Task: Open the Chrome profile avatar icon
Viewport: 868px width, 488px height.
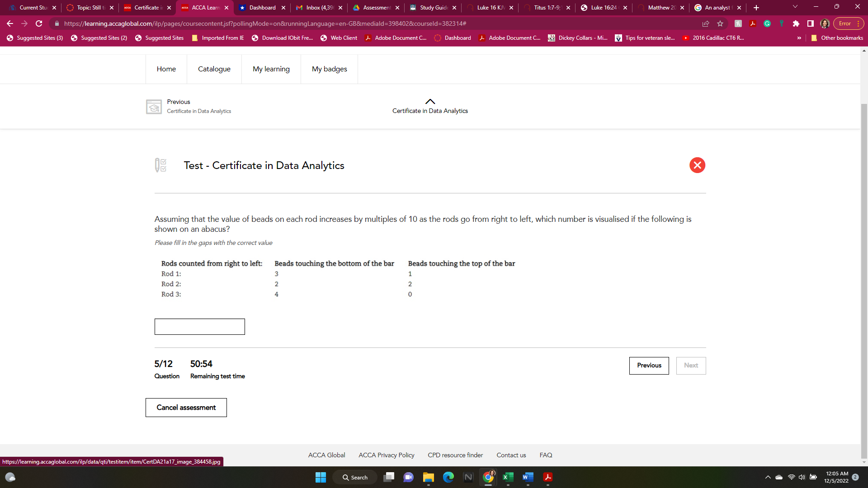Action: pos(825,23)
